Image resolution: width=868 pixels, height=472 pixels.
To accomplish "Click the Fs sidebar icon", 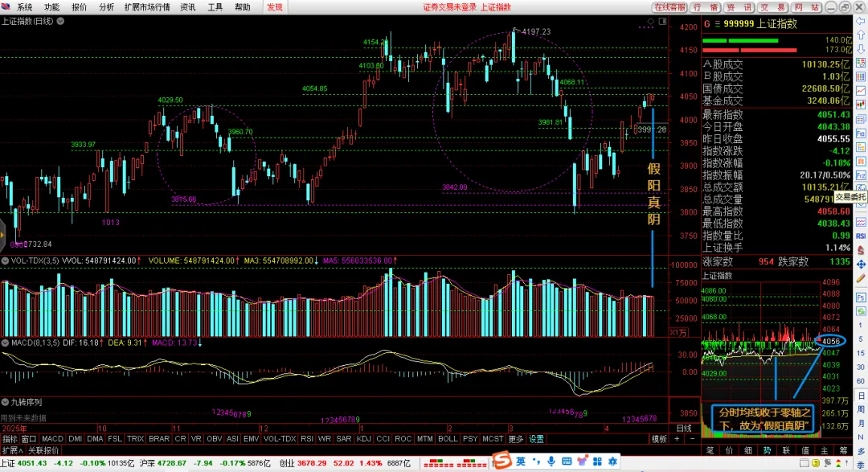I will (861, 298).
